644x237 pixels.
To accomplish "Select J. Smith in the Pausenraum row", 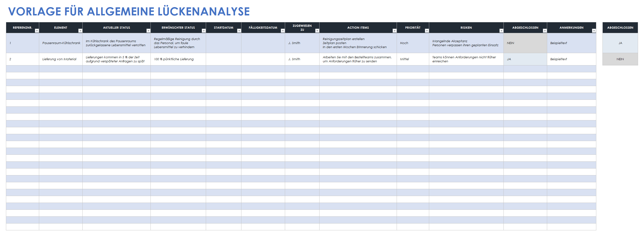I will [302, 43].
